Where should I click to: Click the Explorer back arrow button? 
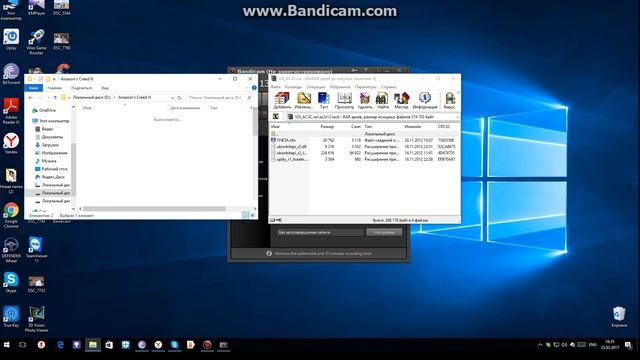[x=31, y=98]
